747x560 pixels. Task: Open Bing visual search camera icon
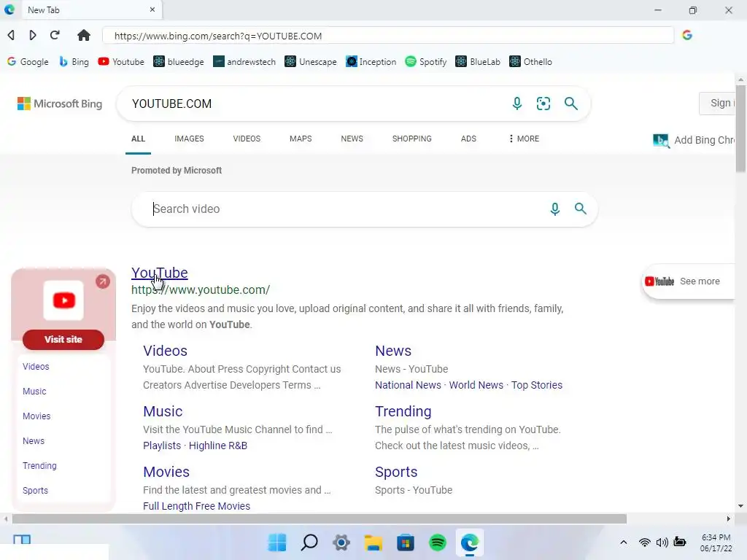pos(543,104)
